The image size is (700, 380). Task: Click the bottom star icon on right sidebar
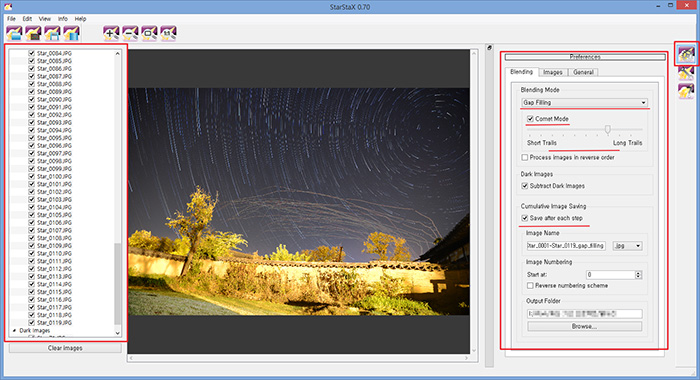click(686, 91)
